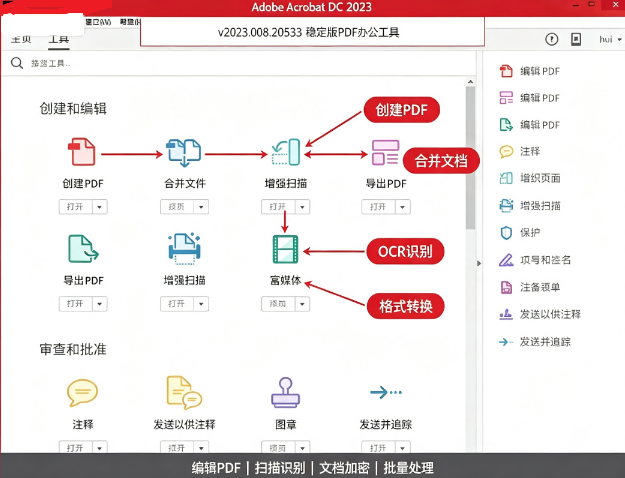The height and width of the screenshot is (478, 625).
Task: Click the 审查和批准 section heading
Action: tap(73, 349)
